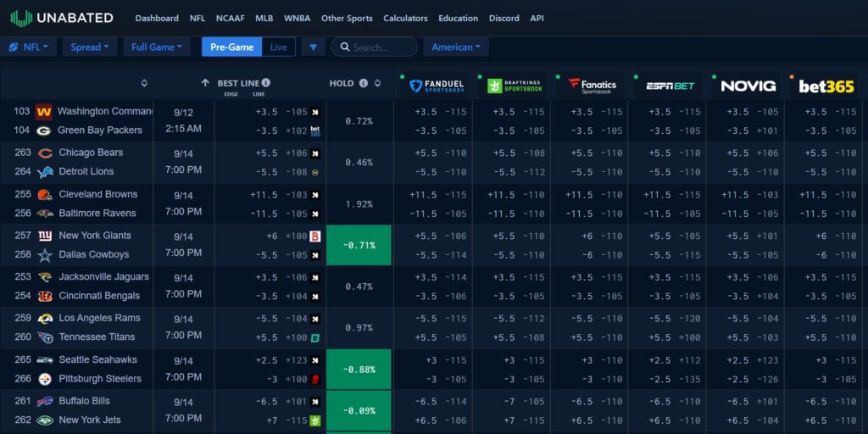
Task: Click the Chicago Bears team logo
Action: coord(46,153)
